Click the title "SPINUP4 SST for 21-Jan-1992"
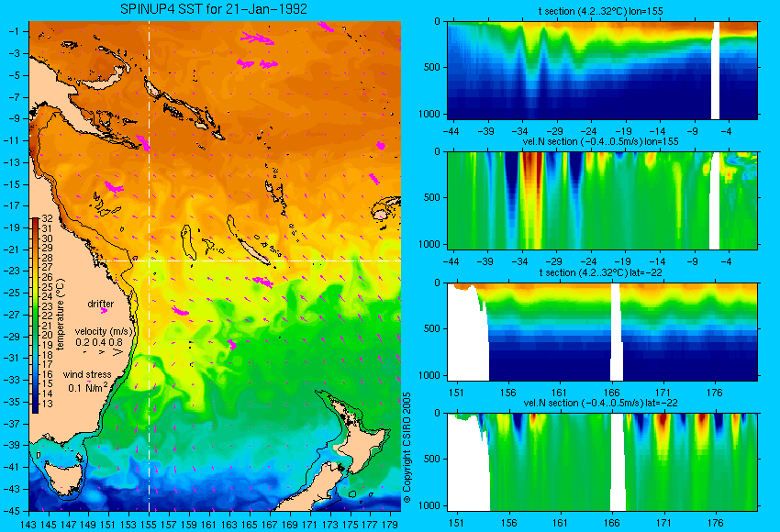Image resolution: width=780 pixels, height=532 pixels. click(x=214, y=9)
